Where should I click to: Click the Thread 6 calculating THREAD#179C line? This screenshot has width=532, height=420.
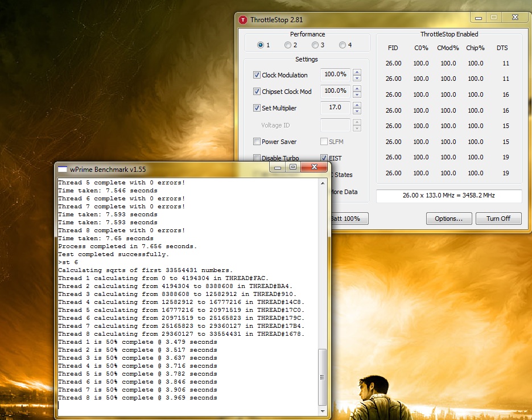pos(181,318)
